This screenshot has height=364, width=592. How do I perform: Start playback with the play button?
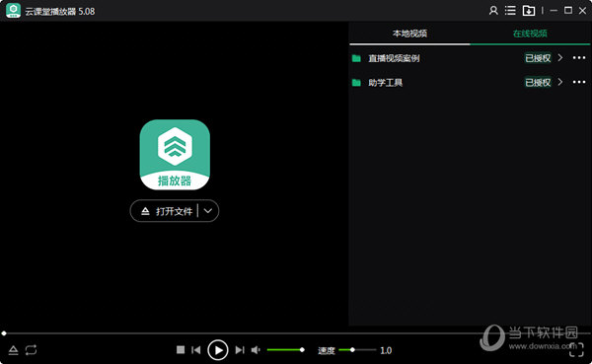click(218, 350)
